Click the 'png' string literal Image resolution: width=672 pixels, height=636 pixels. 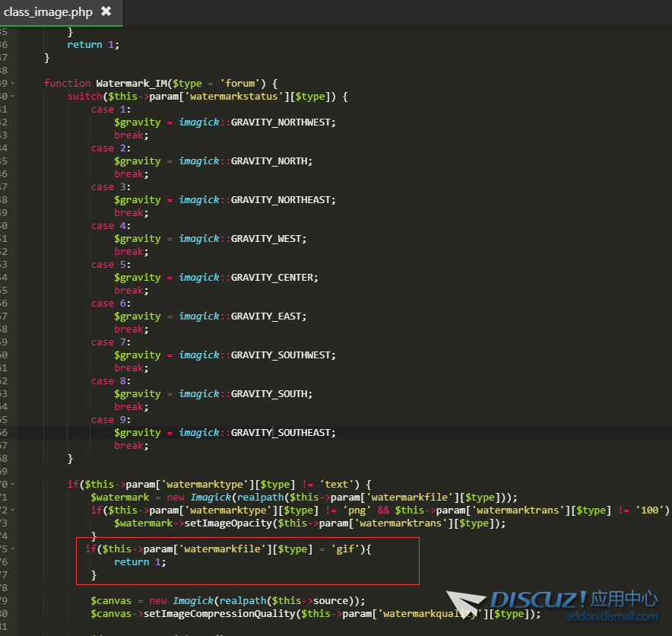357,510
